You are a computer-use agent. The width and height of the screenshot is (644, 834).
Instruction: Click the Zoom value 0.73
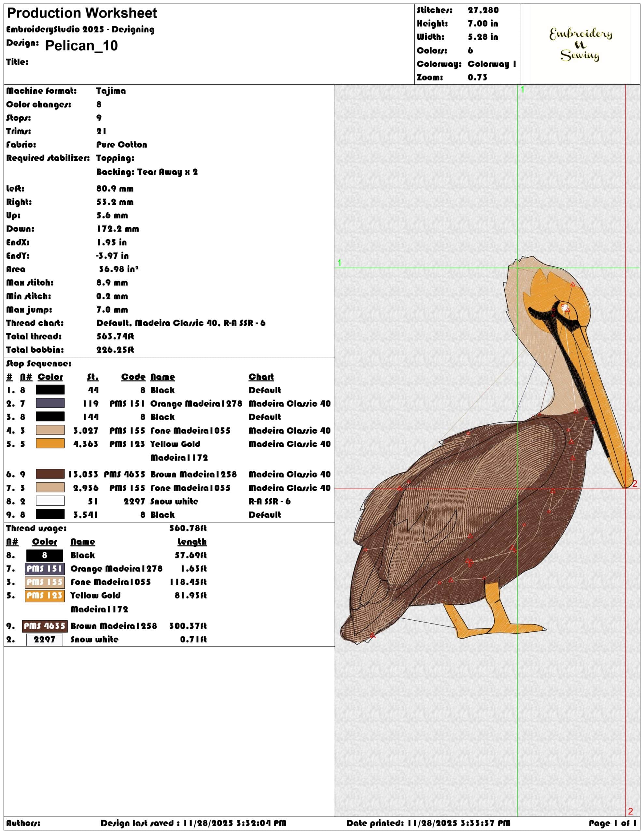(x=477, y=78)
